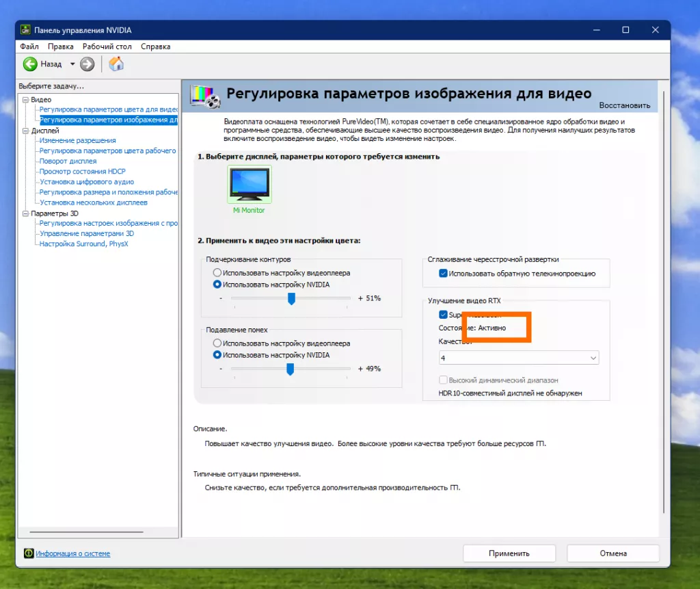Open the Файл menu
Screen dimensions: 700x589
(28, 46)
